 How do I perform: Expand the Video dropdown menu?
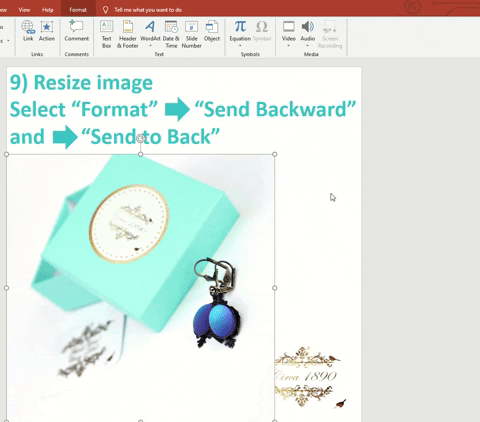click(289, 46)
